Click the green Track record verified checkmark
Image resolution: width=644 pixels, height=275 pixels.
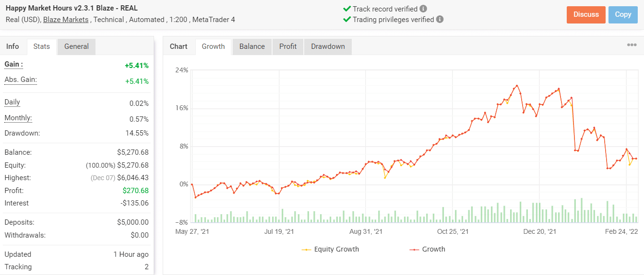click(347, 9)
